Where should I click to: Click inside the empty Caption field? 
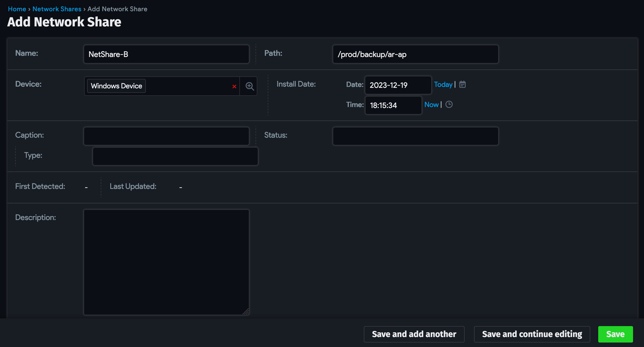[x=166, y=136]
